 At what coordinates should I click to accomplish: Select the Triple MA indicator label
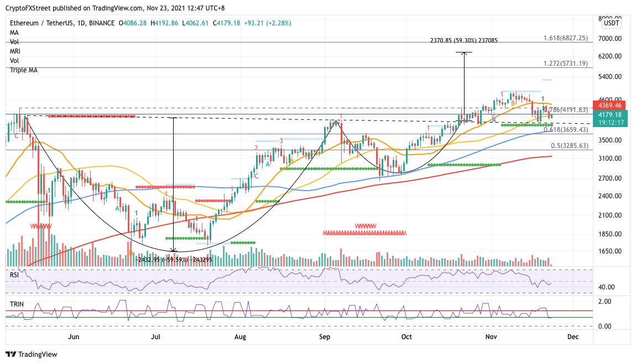[x=24, y=70]
